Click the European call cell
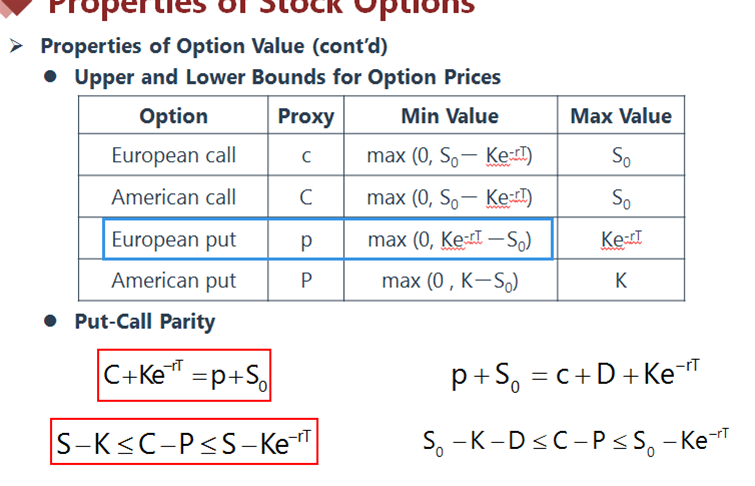Viewport: 755px width, 486px height. click(x=173, y=155)
